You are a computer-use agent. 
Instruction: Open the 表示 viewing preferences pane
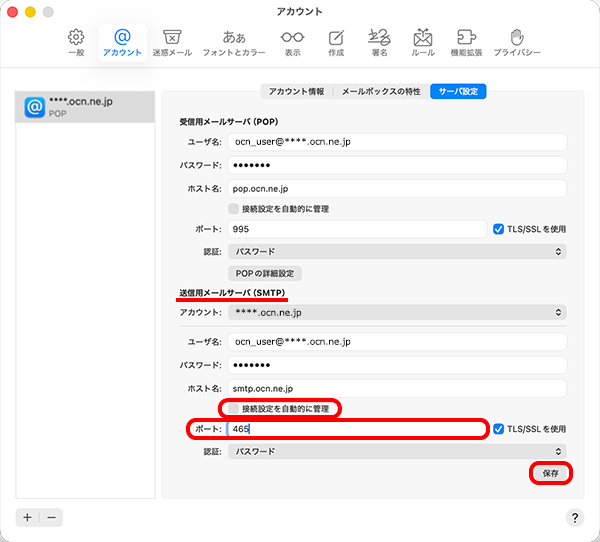click(292, 41)
